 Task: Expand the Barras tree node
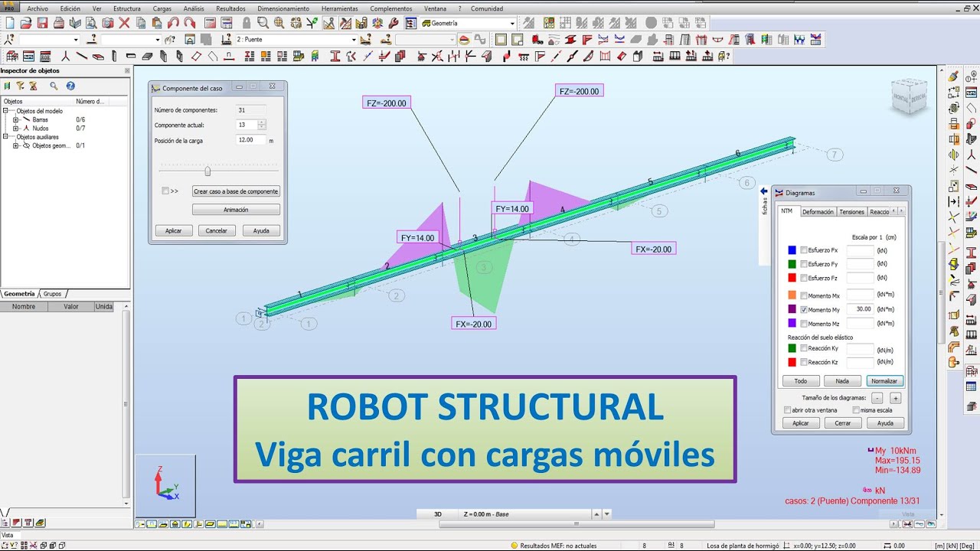15,120
